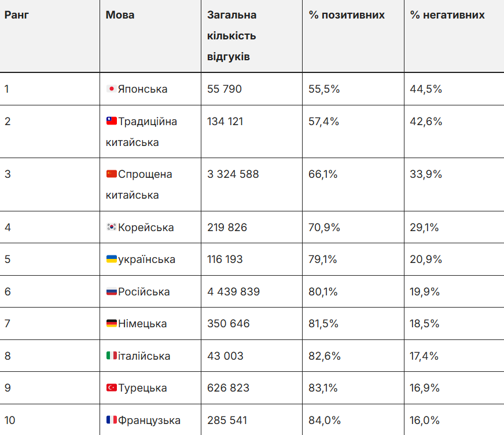The image size is (504, 435).
Task: Click the 'Японська' language cell text
Action: click(x=142, y=89)
